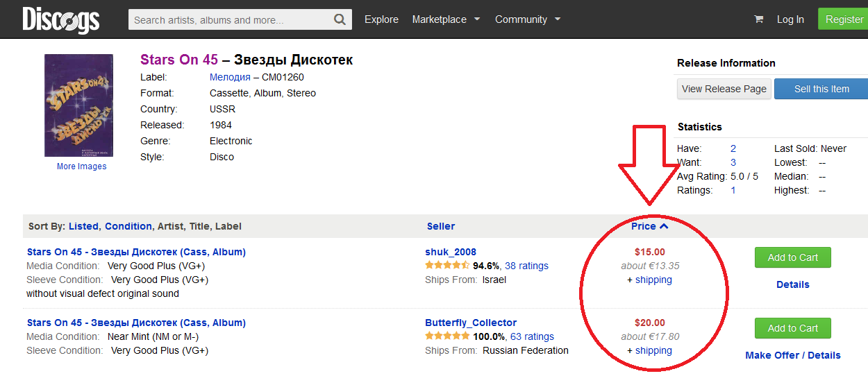Select the $15.00 price text
The width and height of the screenshot is (868, 385).
tap(650, 252)
